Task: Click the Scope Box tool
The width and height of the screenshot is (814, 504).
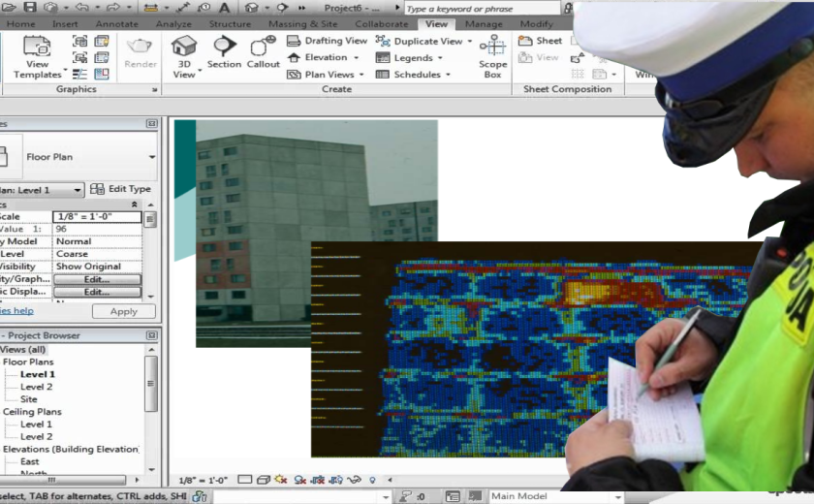Action: [x=492, y=56]
